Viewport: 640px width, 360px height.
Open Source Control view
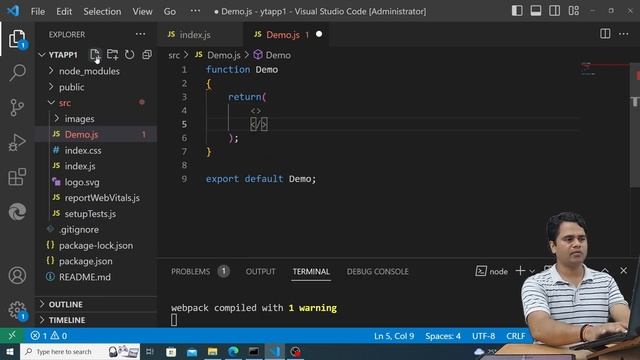(x=17, y=107)
